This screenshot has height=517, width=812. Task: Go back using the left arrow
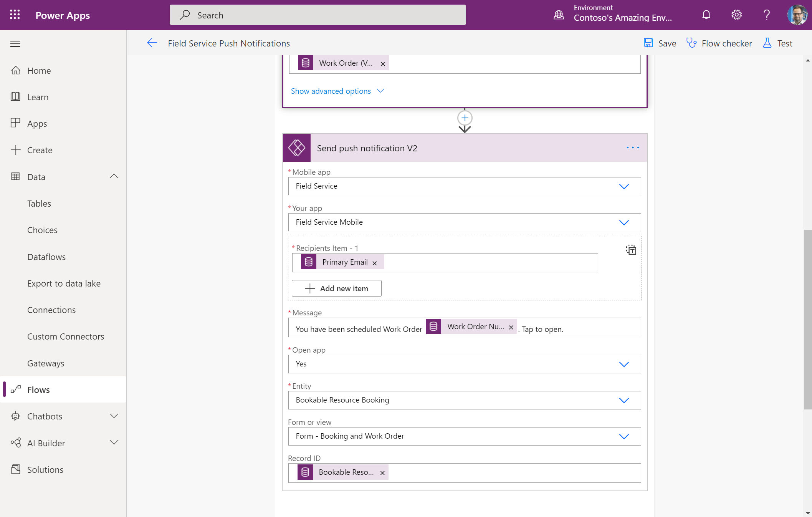click(x=152, y=43)
